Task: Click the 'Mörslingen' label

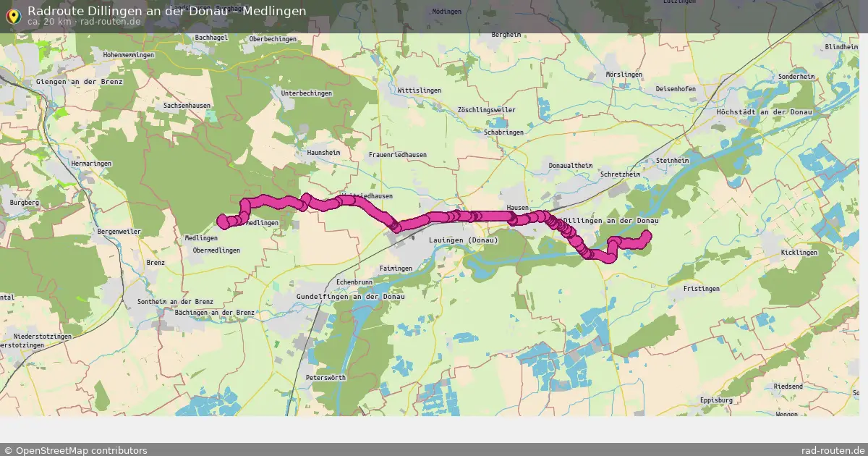Action: [x=624, y=75]
